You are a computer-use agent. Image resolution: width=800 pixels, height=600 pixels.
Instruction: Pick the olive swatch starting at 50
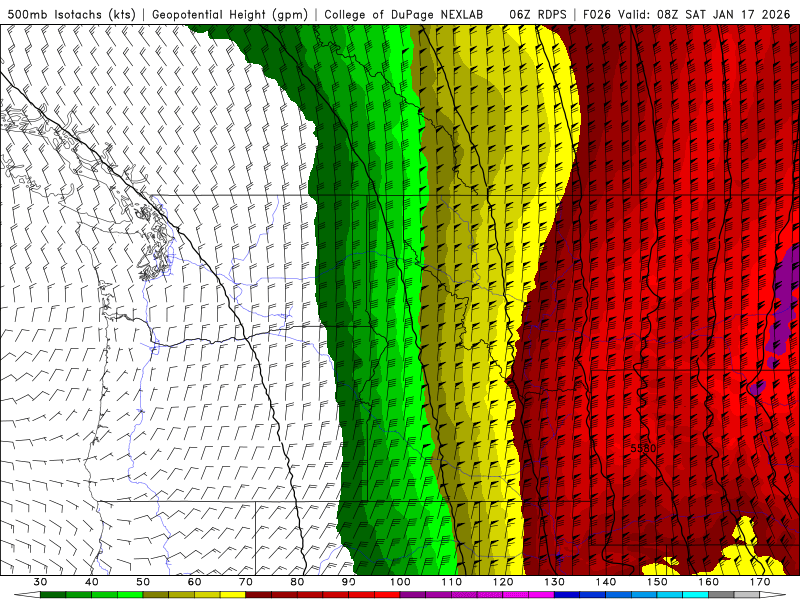(x=156, y=595)
